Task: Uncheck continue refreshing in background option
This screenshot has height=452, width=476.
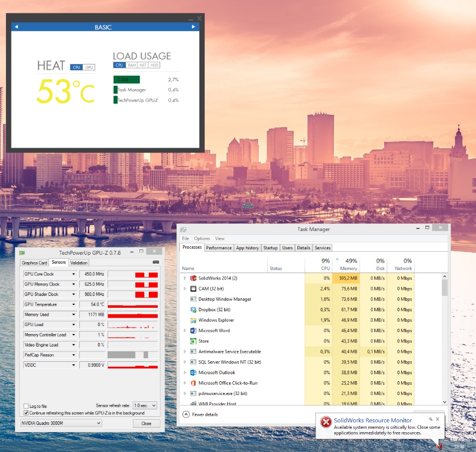Action: (x=26, y=413)
